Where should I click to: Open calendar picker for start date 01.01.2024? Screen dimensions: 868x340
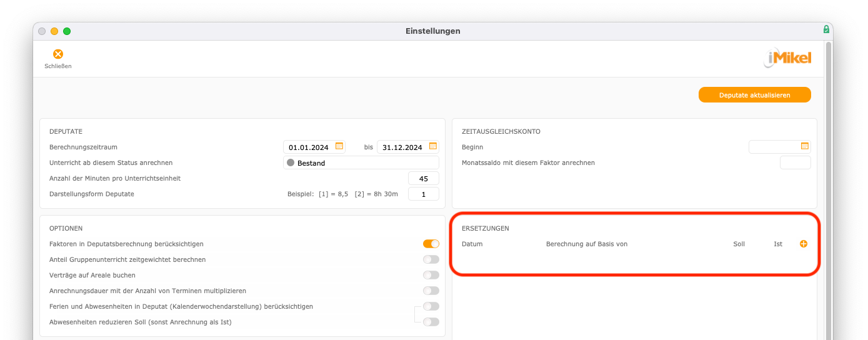pyautogui.click(x=339, y=146)
